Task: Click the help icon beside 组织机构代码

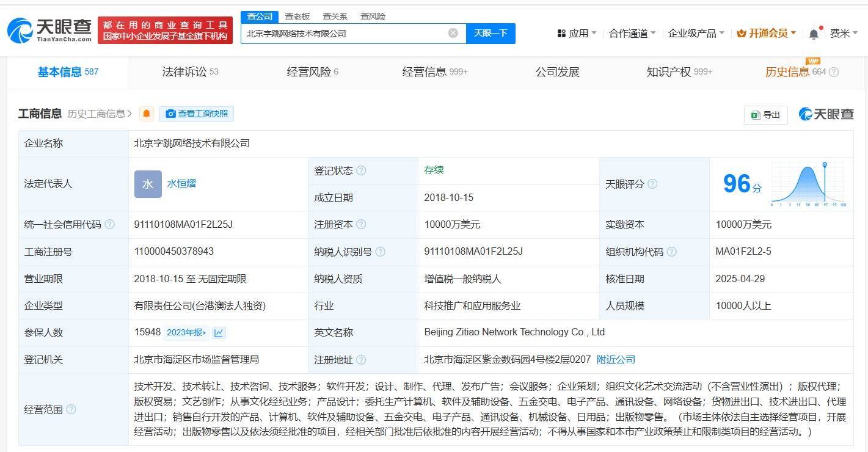Action: click(671, 252)
